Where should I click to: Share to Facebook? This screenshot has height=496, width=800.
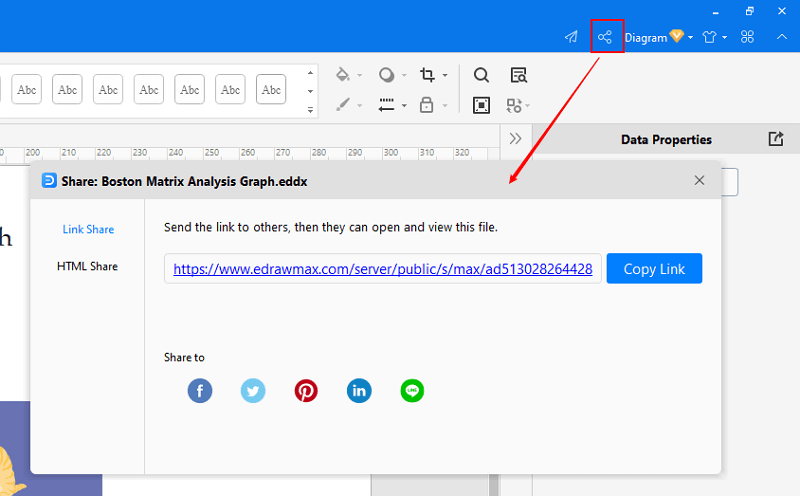point(200,391)
